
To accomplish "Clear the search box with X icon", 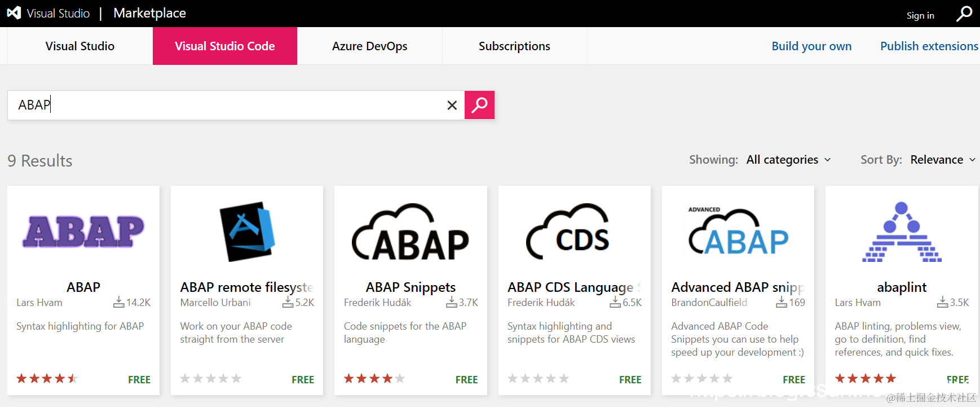I will (x=452, y=105).
